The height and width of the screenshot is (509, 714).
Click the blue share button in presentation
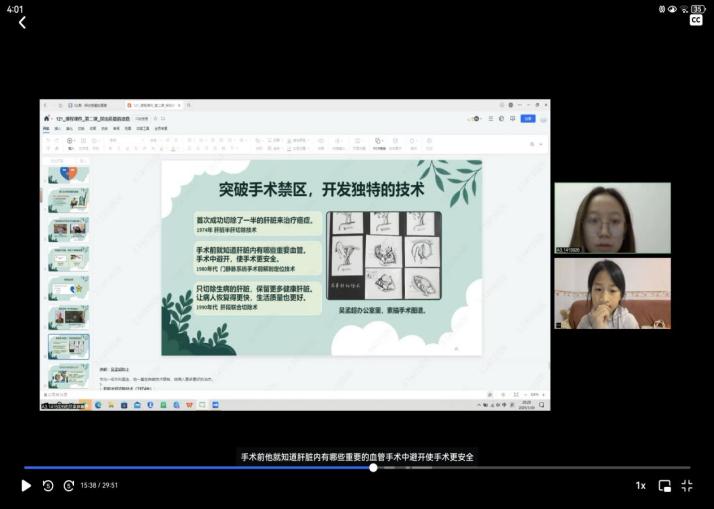(528, 118)
